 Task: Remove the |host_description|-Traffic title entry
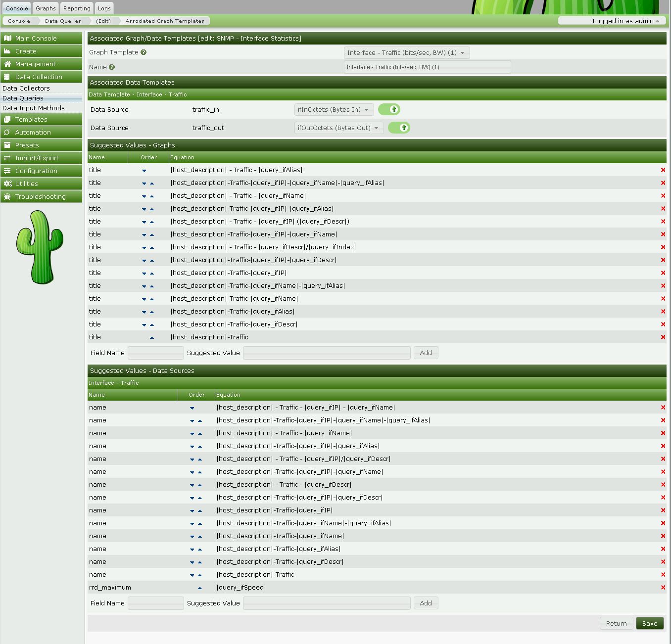click(663, 337)
